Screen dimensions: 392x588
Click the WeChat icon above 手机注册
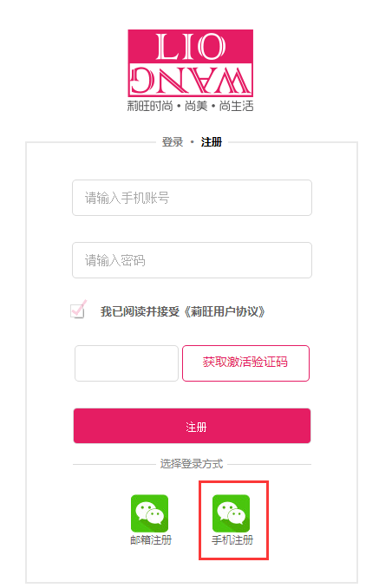coord(231,513)
